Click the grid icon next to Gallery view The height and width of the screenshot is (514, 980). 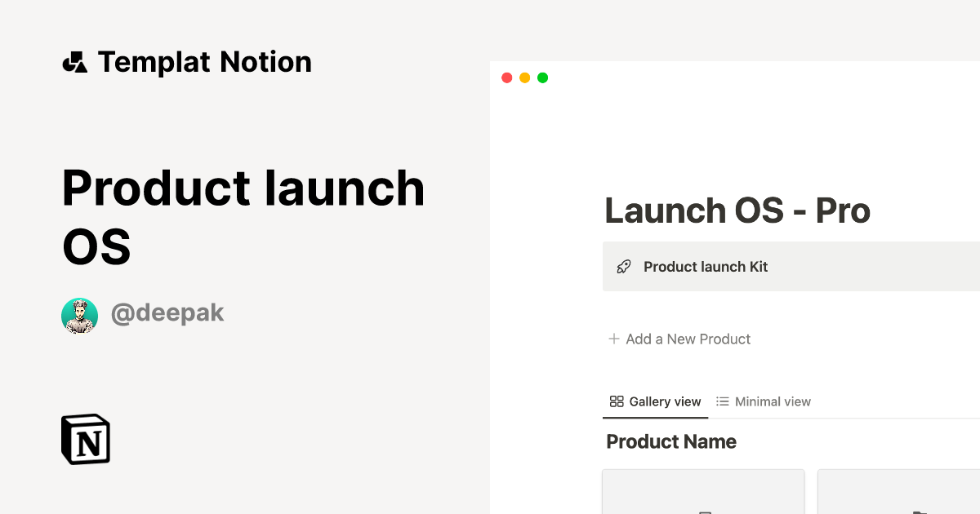pos(617,401)
